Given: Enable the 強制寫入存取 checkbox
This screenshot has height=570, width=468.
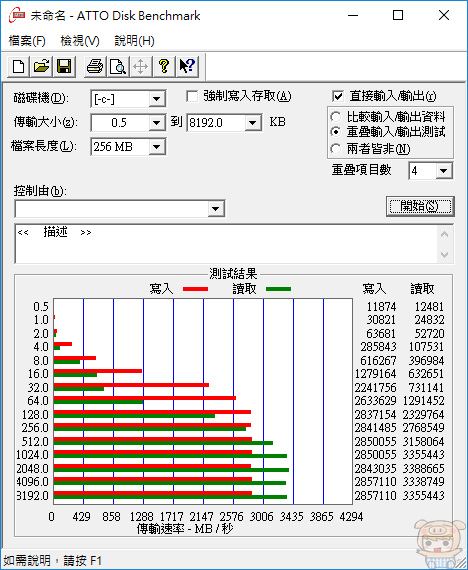Looking at the screenshot, I should [x=192, y=97].
